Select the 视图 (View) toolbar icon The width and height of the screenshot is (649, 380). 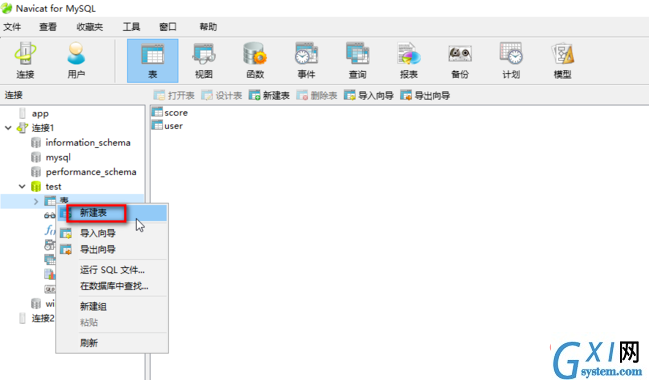click(204, 60)
